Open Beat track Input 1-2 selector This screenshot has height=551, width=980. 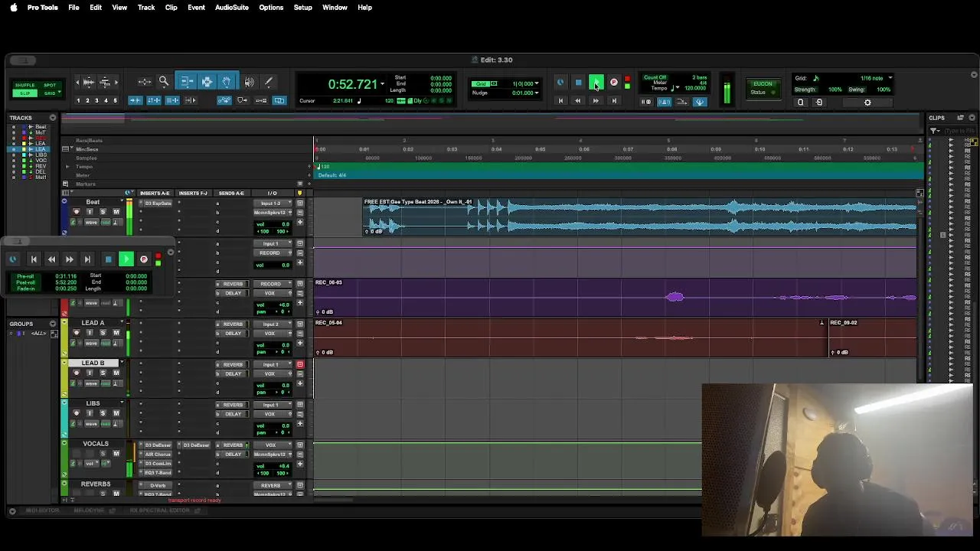[273, 204]
